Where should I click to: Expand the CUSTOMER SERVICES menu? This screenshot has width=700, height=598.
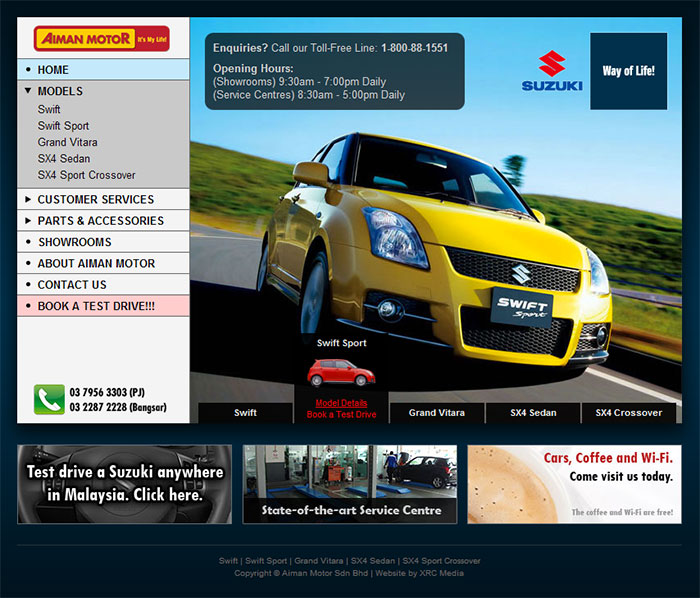(103, 199)
